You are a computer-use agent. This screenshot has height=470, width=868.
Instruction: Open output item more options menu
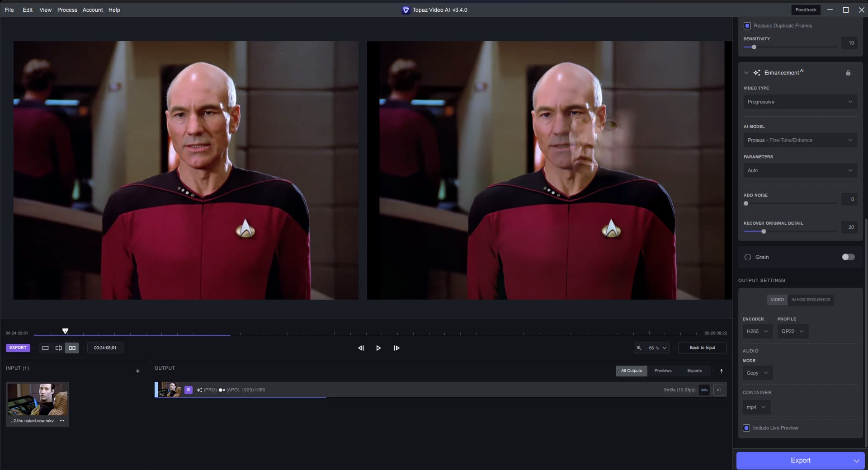coord(718,390)
